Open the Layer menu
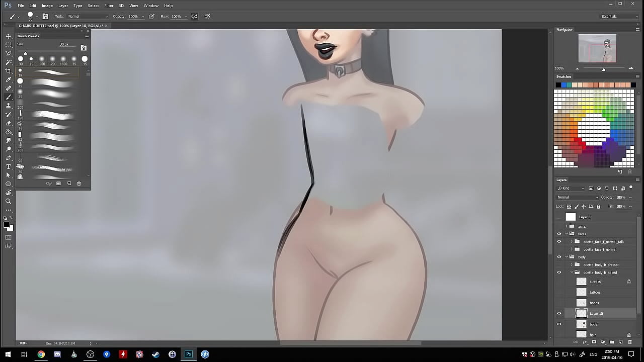 (63, 6)
